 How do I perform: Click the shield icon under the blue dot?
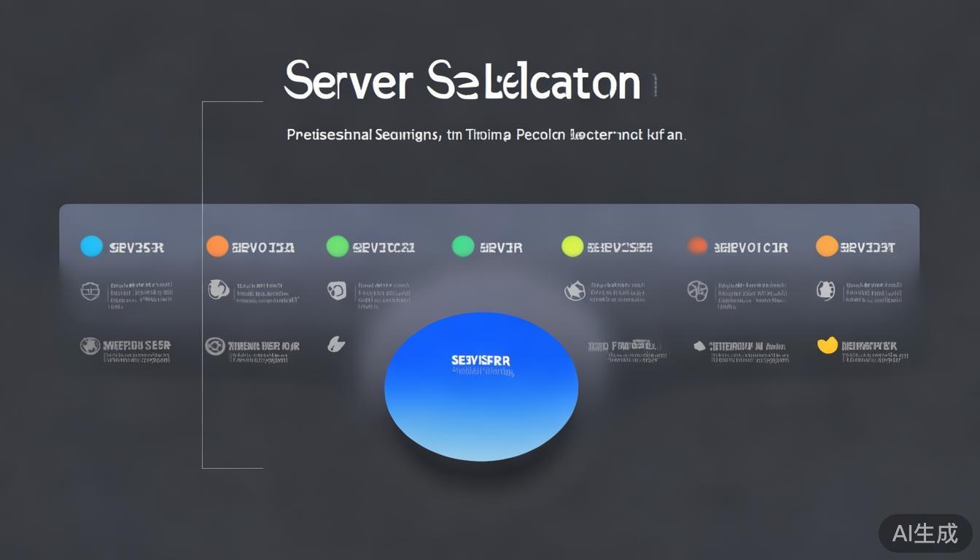click(x=90, y=291)
